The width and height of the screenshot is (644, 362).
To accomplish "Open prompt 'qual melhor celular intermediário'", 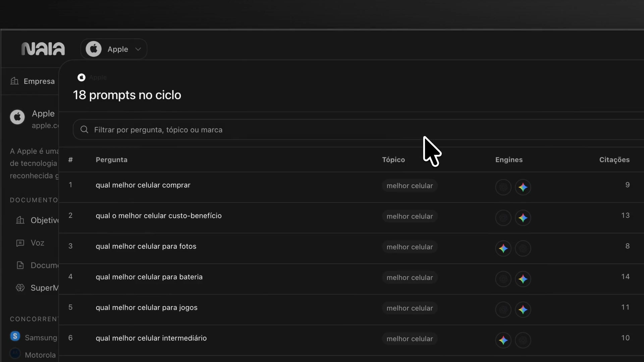I will (151, 338).
